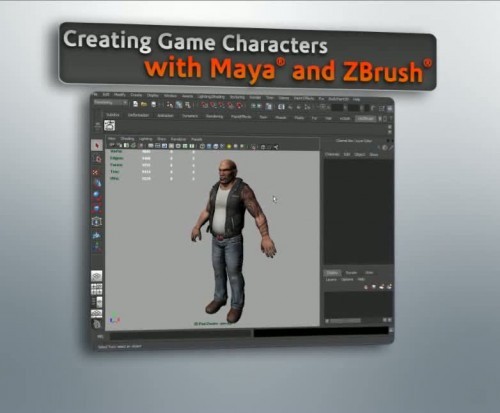This screenshot has width=500, height=413.
Task: Click the Faces label in heads-up display
Action: (116, 165)
